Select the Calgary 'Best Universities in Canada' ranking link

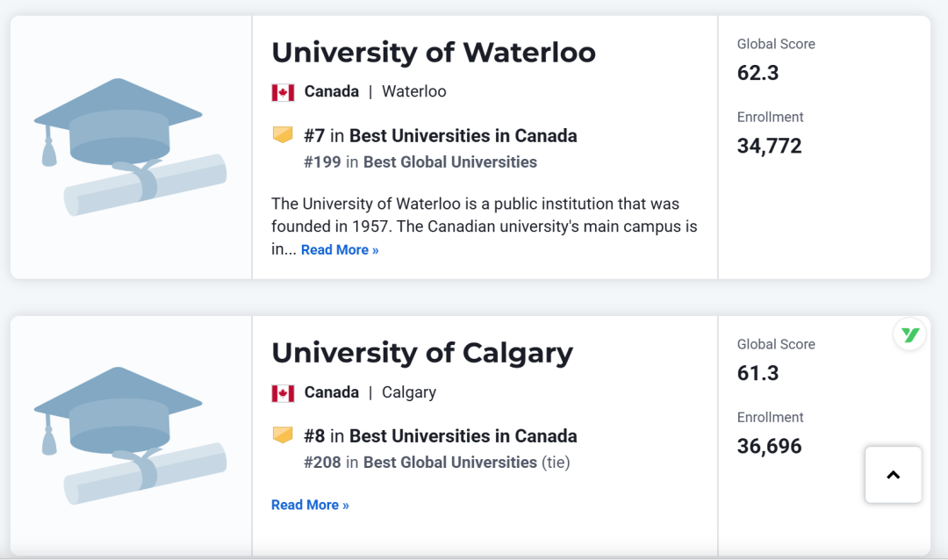463,436
